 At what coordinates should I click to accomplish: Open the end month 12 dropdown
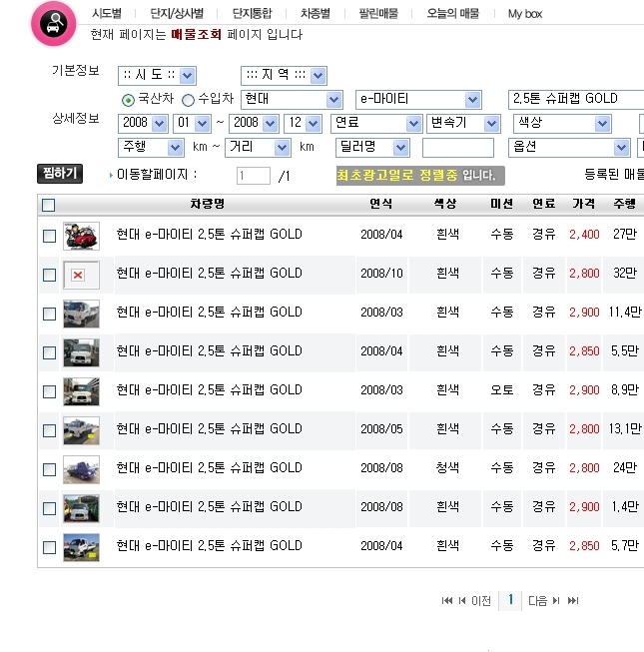click(303, 124)
